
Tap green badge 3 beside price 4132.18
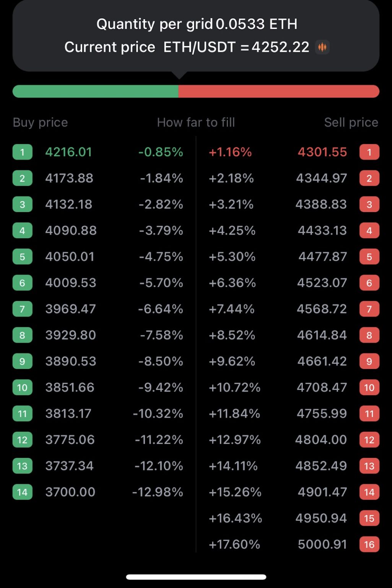[x=22, y=204]
